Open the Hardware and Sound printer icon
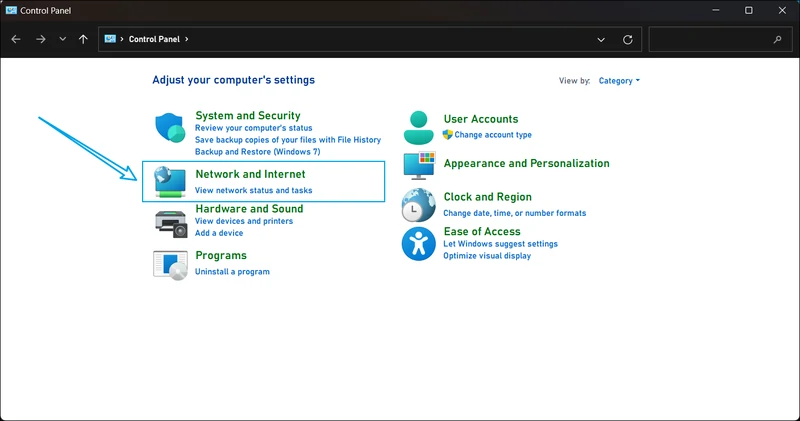This screenshot has height=421, width=800. click(171, 224)
